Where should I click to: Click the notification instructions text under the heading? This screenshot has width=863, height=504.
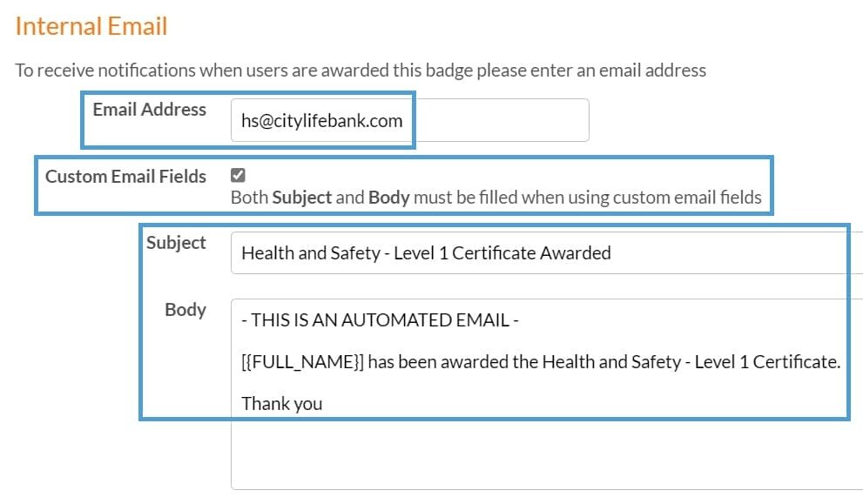361,71
